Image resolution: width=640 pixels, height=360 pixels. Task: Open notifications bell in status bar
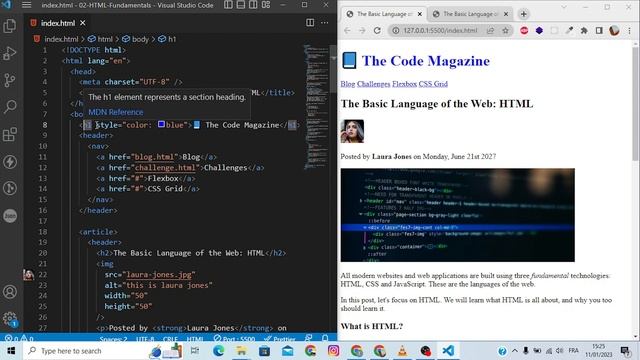coord(325,338)
